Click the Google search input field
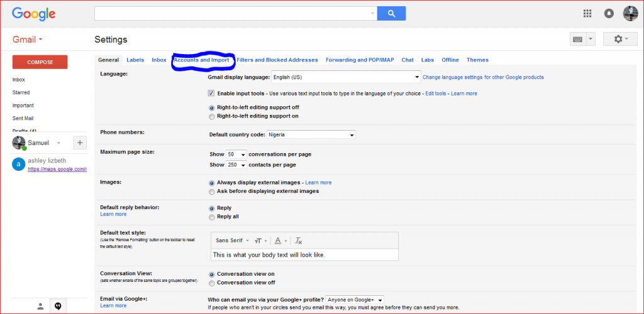This screenshot has height=314, width=644. 232,14
